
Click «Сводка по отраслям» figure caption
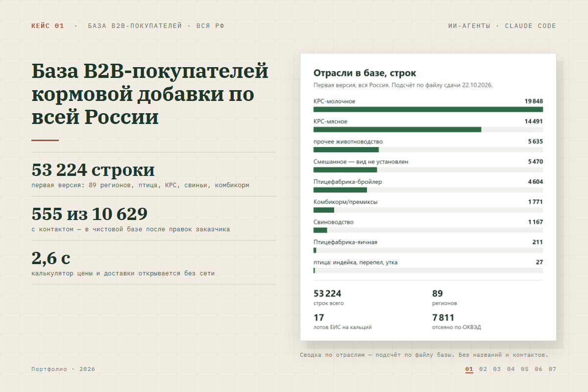(424, 355)
